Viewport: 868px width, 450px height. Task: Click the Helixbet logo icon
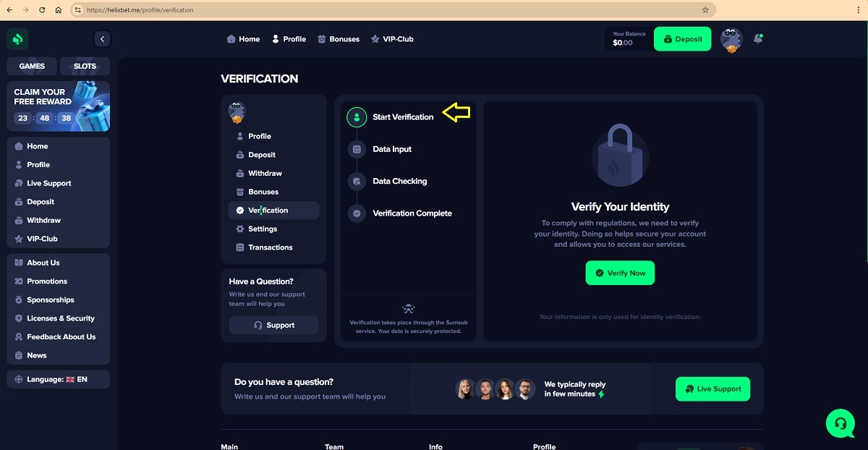pyautogui.click(x=18, y=39)
